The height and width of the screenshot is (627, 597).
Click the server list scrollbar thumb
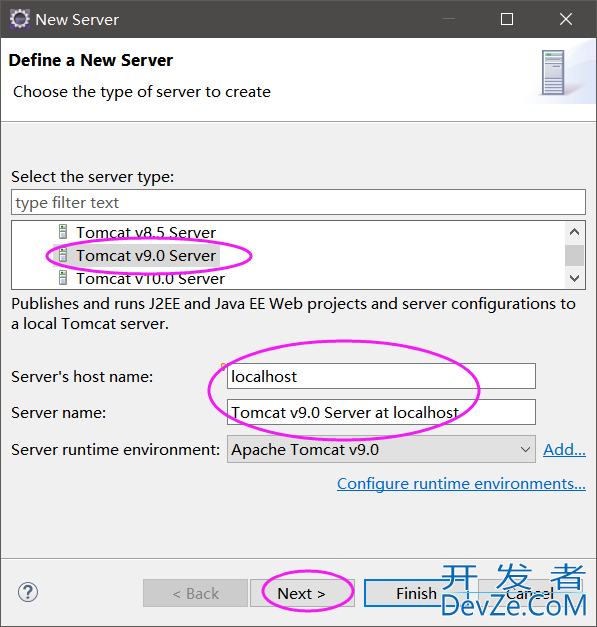(x=575, y=255)
